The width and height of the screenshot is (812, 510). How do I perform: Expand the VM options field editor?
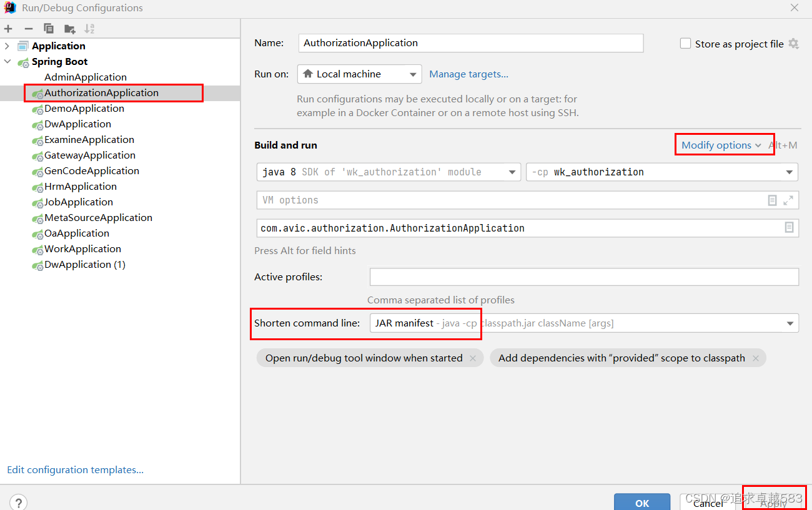coord(789,200)
